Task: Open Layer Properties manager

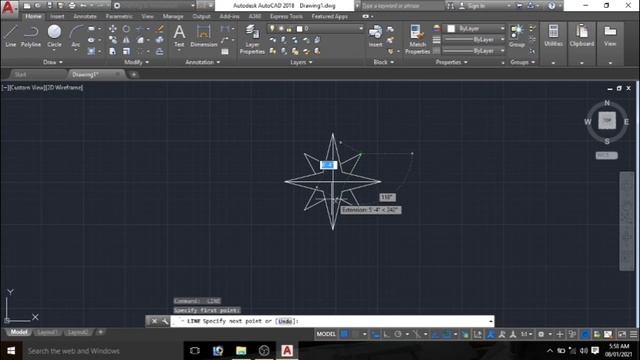Action: [252, 39]
